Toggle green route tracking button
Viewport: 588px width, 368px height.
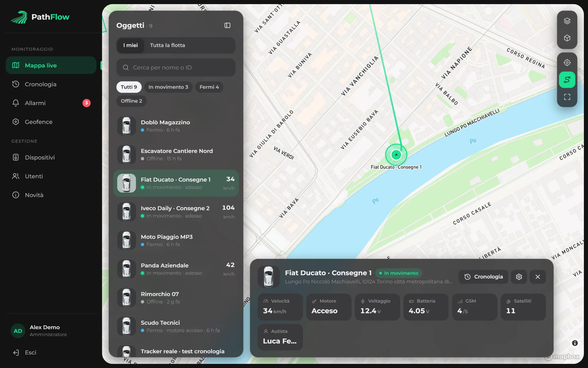click(x=567, y=80)
